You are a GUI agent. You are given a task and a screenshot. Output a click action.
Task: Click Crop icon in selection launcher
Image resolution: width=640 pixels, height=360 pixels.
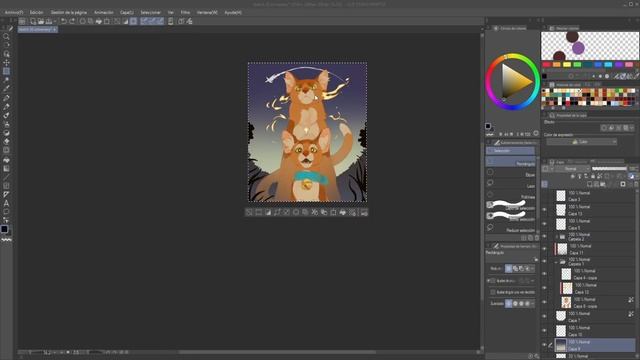click(259, 212)
